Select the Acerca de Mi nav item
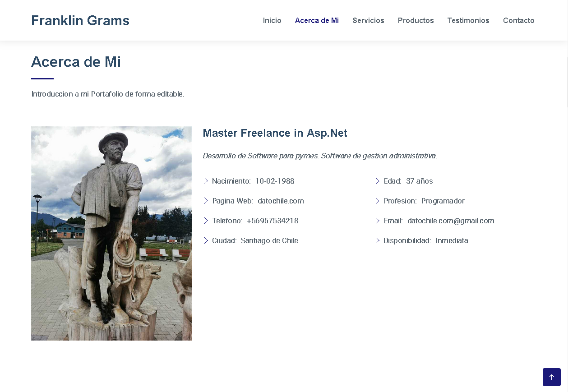 pyautogui.click(x=317, y=21)
